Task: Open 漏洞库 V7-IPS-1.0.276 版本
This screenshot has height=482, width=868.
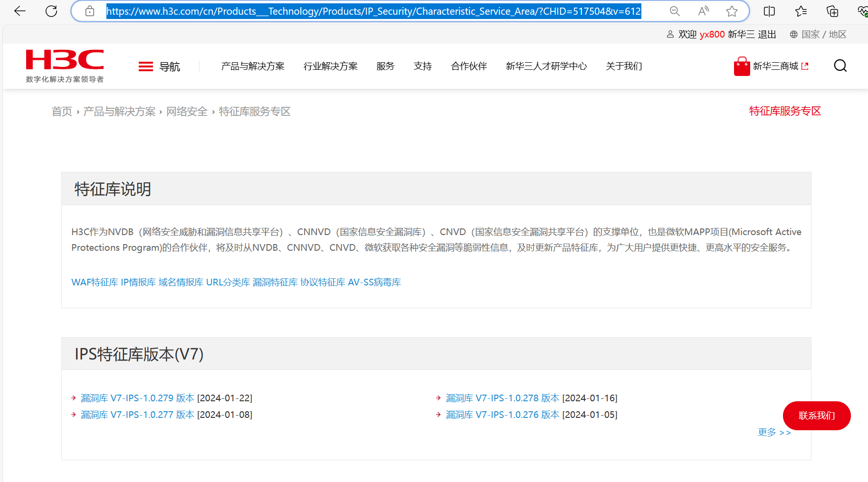Action: coord(503,415)
